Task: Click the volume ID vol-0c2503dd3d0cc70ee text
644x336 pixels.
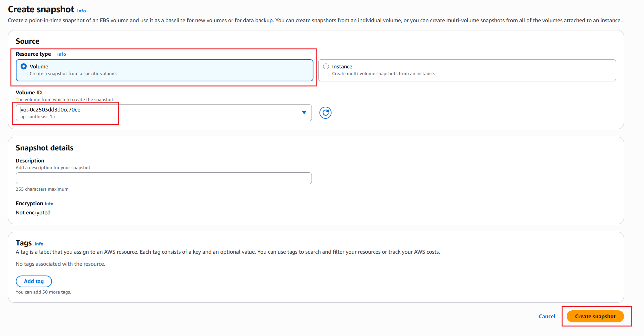Action: (x=50, y=110)
